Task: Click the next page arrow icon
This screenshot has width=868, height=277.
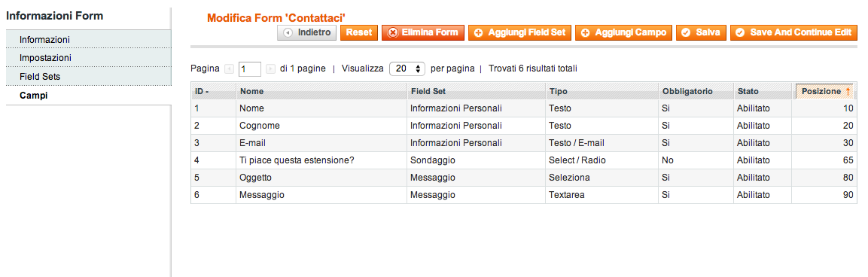Action: (271, 69)
